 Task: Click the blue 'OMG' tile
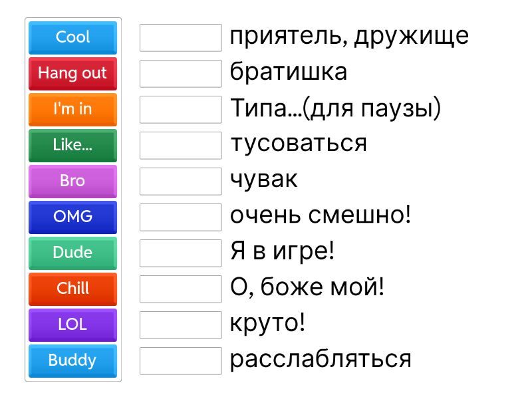[x=72, y=217]
